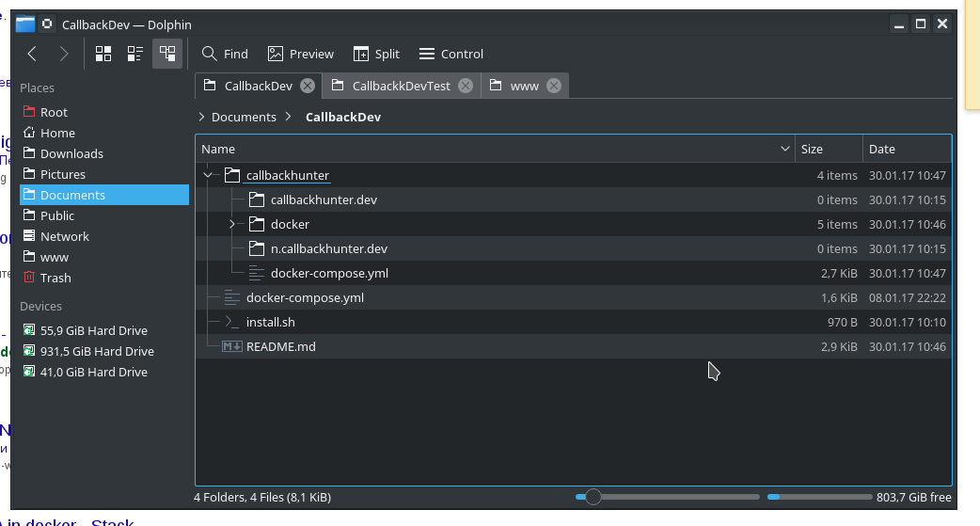Open breadcrumb chevron before CallbackDev
The image size is (980, 526).
(288, 117)
